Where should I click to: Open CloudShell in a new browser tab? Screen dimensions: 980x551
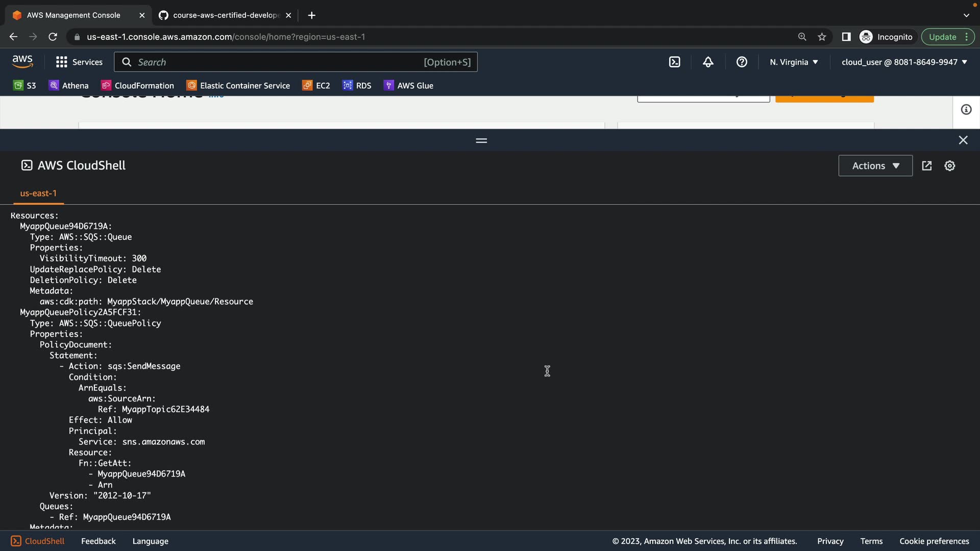[926, 166]
